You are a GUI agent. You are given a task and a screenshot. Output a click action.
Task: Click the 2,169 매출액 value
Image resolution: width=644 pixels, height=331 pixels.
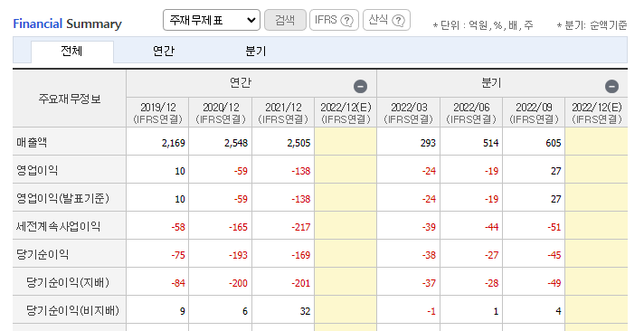point(174,143)
